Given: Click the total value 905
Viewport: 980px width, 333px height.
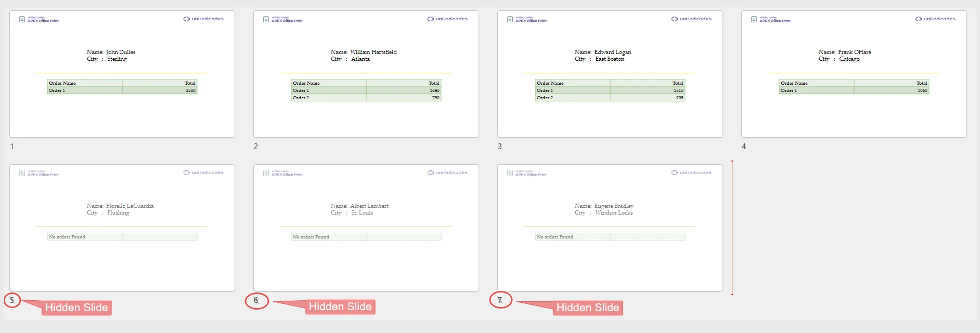Looking at the screenshot, I should 680,98.
